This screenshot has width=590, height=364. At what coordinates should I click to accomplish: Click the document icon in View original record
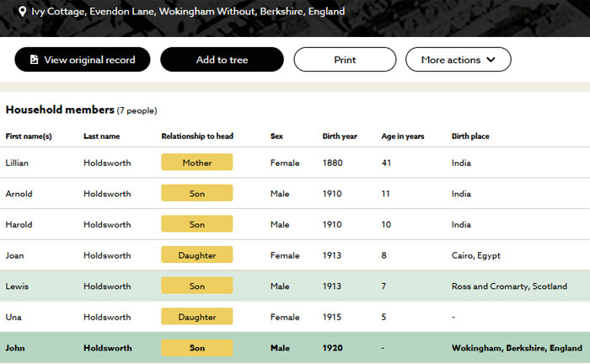(34, 60)
